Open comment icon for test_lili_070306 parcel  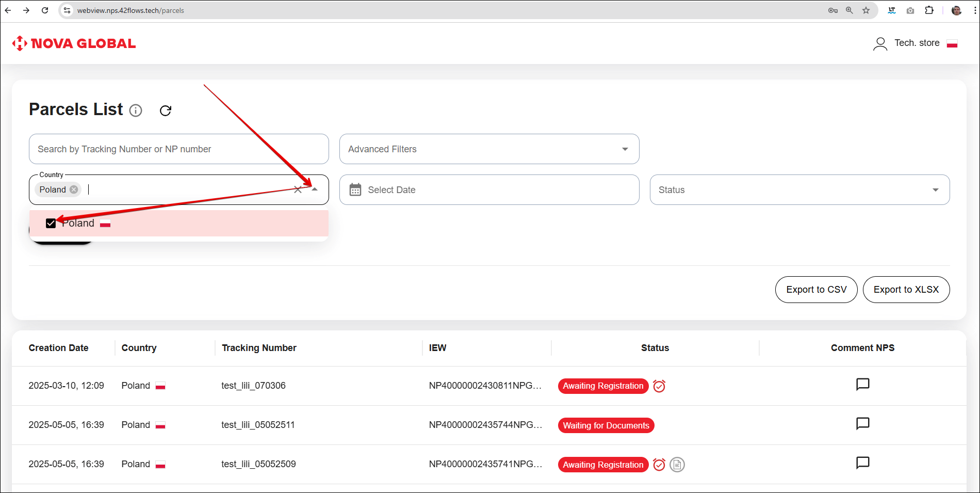(x=862, y=385)
